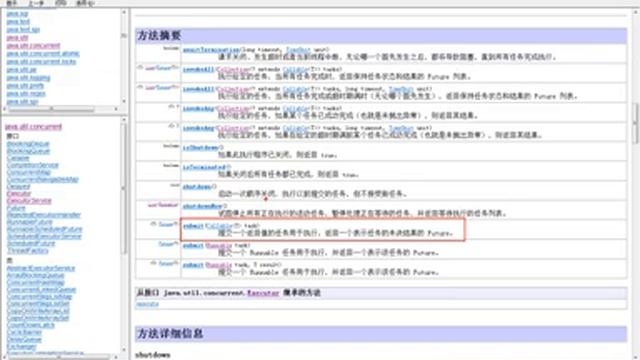
Task: Open the shutdownNow method link
Action: (x=202, y=206)
